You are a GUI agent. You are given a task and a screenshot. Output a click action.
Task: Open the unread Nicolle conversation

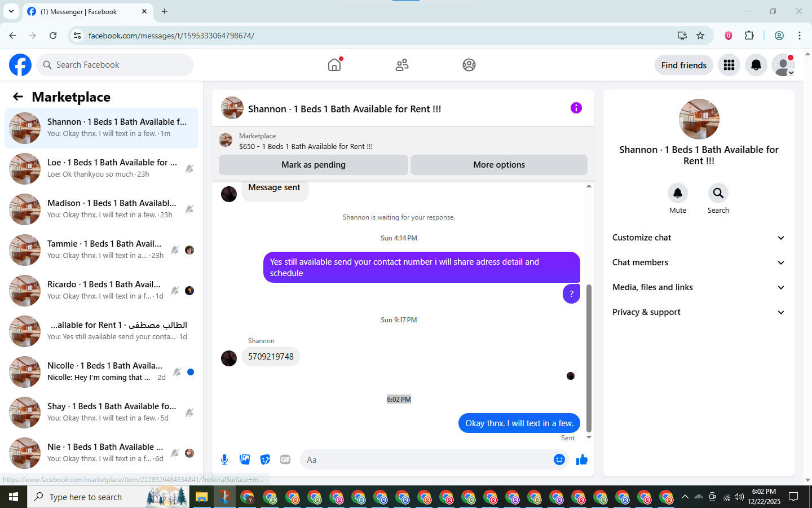pyautogui.click(x=101, y=372)
